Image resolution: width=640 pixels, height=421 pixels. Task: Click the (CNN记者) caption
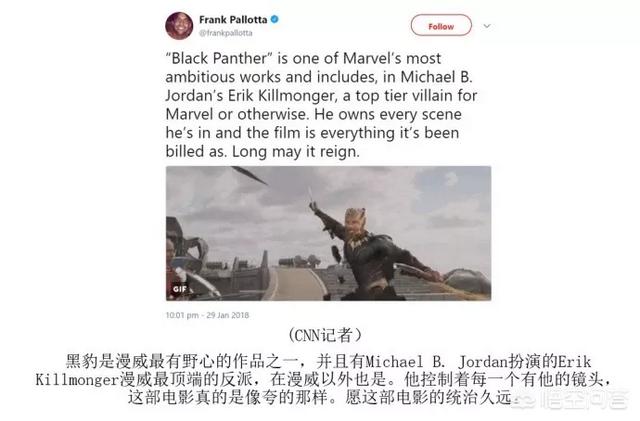tap(325, 335)
